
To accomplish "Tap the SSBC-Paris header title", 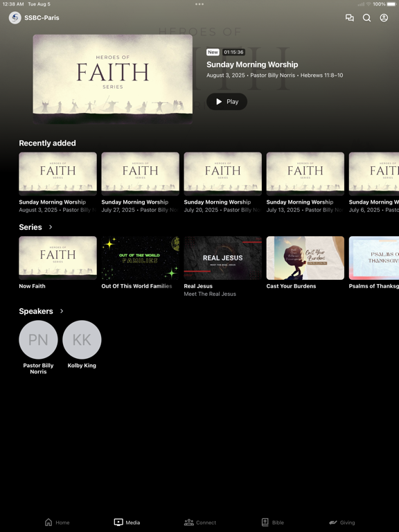I will pos(42,17).
